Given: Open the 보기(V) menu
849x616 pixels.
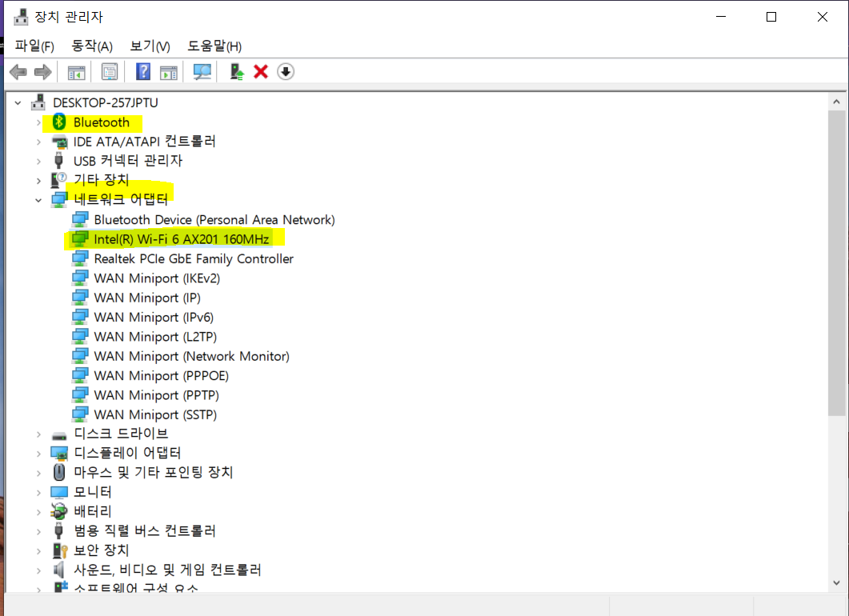Looking at the screenshot, I should tap(150, 46).
